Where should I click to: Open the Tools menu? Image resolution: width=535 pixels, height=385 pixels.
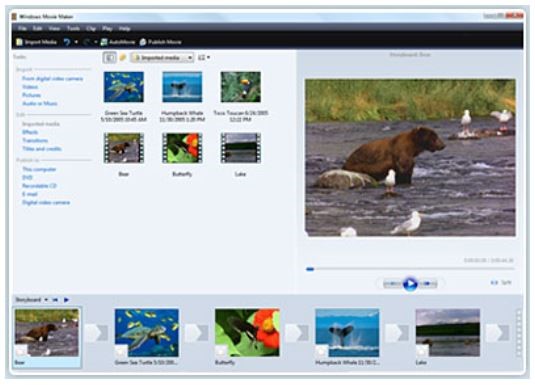73,28
